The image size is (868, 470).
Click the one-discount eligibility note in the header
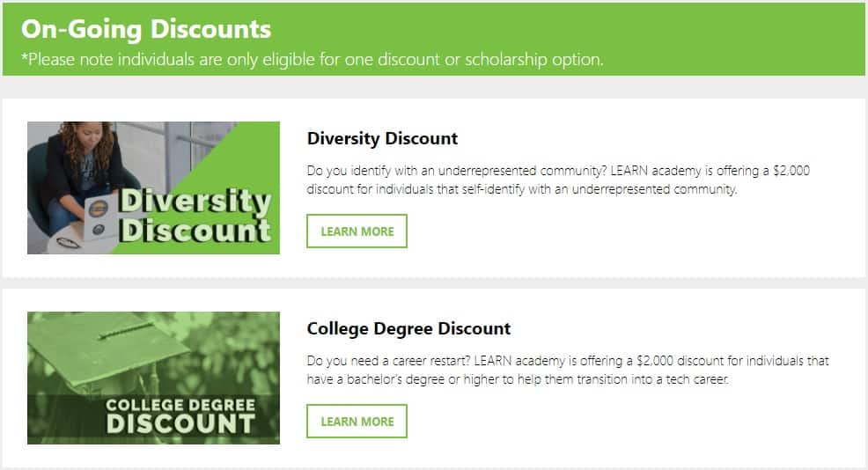313,59
